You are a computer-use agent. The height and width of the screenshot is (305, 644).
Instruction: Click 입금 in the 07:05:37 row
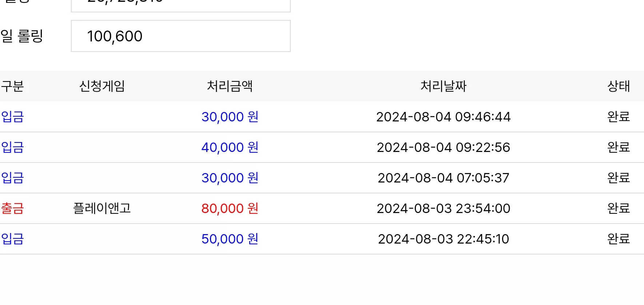(12, 178)
